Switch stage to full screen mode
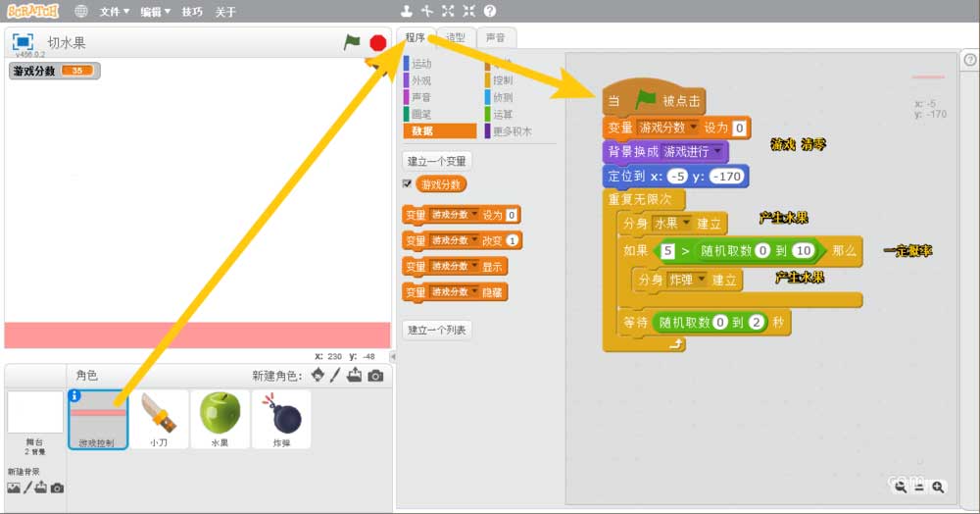This screenshot has width=980, height=514. click(23, 42)
